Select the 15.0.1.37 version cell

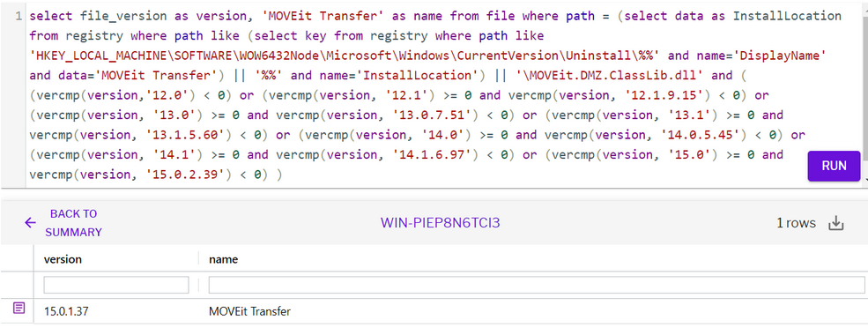point(66,311)
